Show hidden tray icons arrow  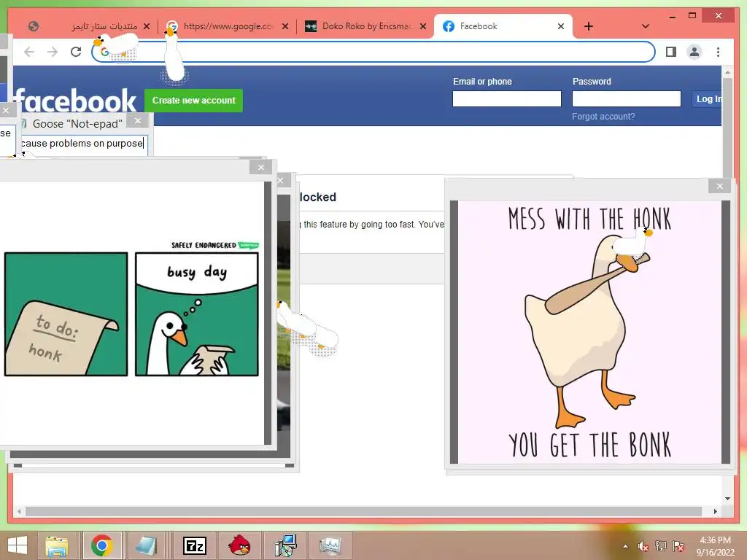625,546
